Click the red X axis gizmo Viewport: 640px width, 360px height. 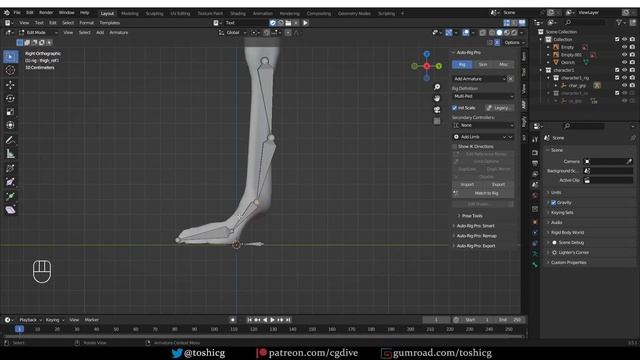point(427,66)
